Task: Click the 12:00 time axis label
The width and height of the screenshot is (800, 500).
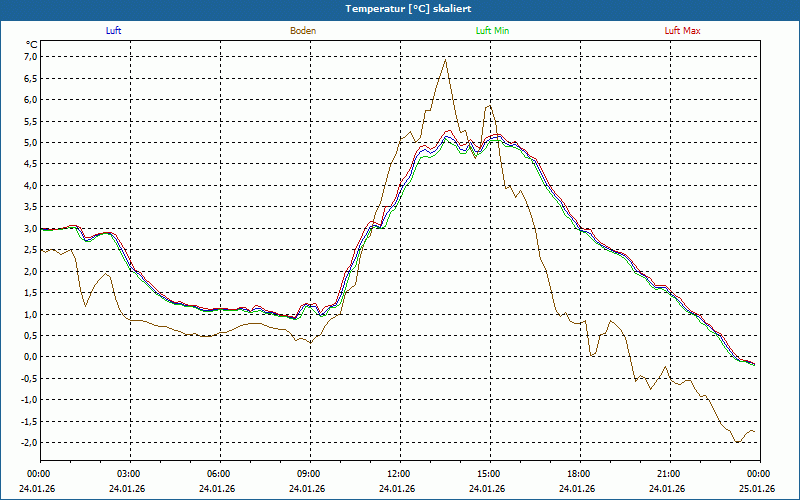Action: [x=399, y=474]
